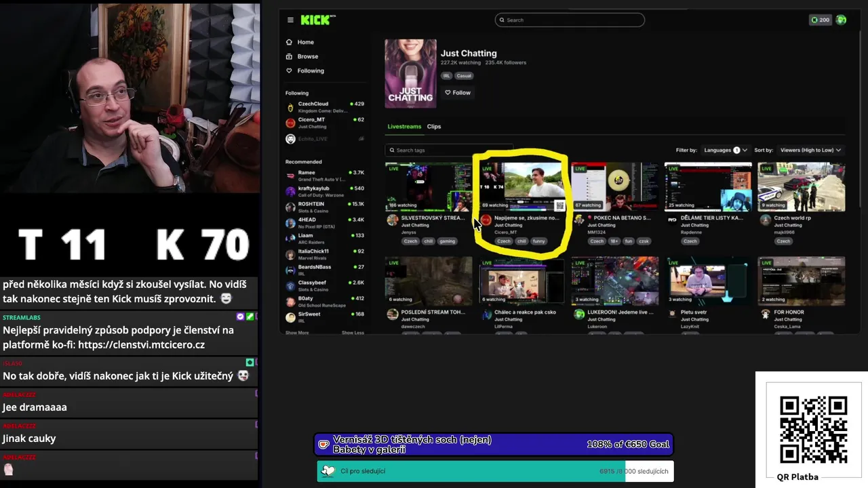Image resolution: width=868 pixels, height=488 pixels.
Task: Click the Jenyss streamer avatar
Action: pos(392,220)
